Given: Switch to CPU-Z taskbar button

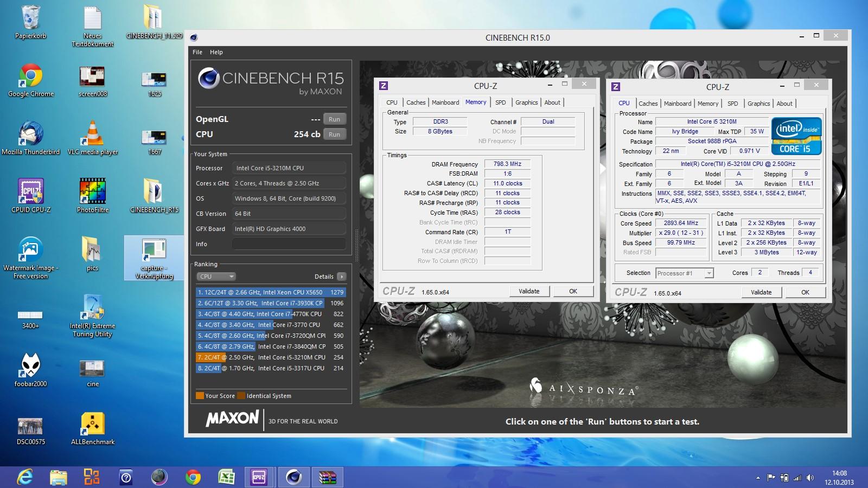Looking at the screenshot, I should 259,477.
